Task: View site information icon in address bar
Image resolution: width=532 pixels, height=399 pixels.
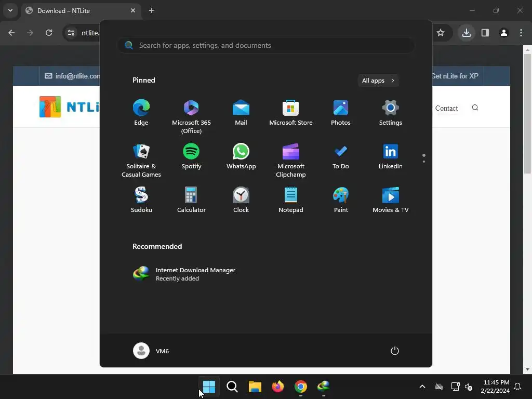Action: 71,33
